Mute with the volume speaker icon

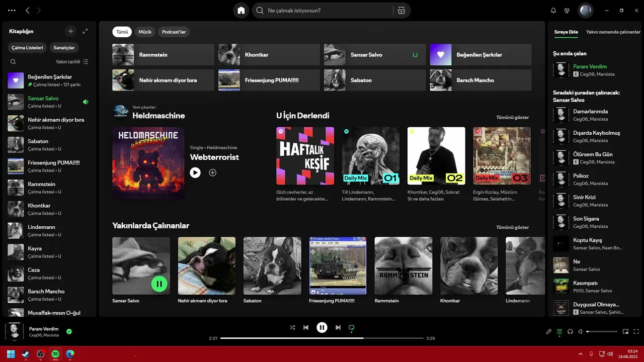(x=581, y=331)
